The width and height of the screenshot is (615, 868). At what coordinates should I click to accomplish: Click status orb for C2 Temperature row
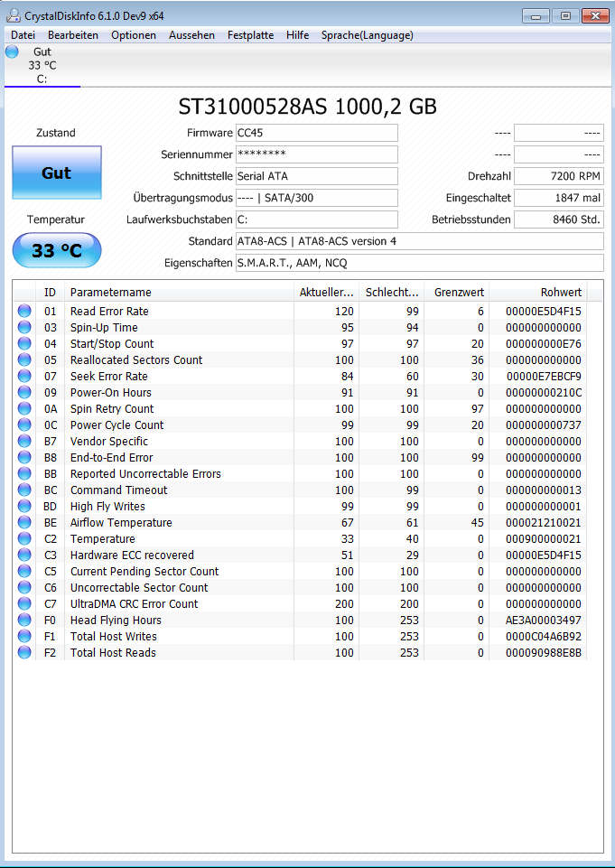pyautogui.click(x=24, y=538)
